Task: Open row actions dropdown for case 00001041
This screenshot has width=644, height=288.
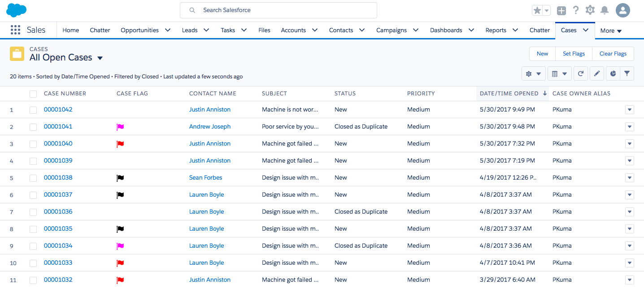Action: click(629, 127)
